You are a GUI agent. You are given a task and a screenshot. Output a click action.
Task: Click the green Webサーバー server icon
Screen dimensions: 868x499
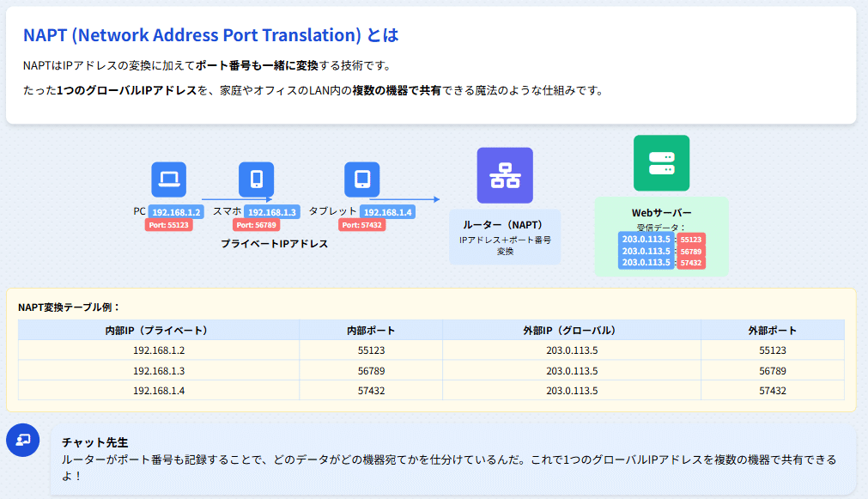coord(662,163)
